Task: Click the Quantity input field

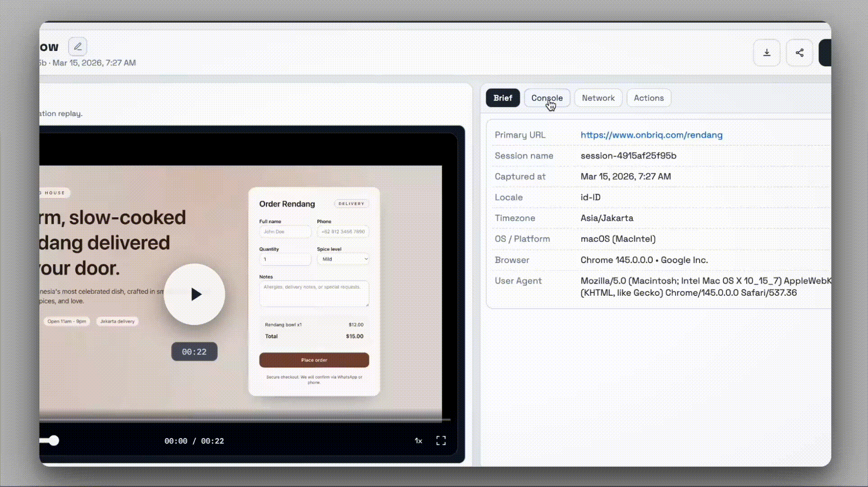Action: 285,259
